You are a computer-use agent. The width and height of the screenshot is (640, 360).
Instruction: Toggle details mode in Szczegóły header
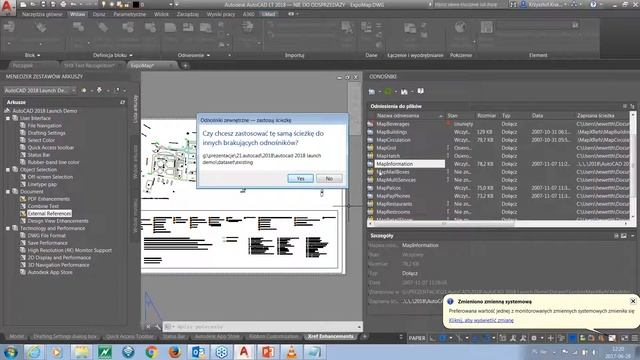tap(616, 236)
